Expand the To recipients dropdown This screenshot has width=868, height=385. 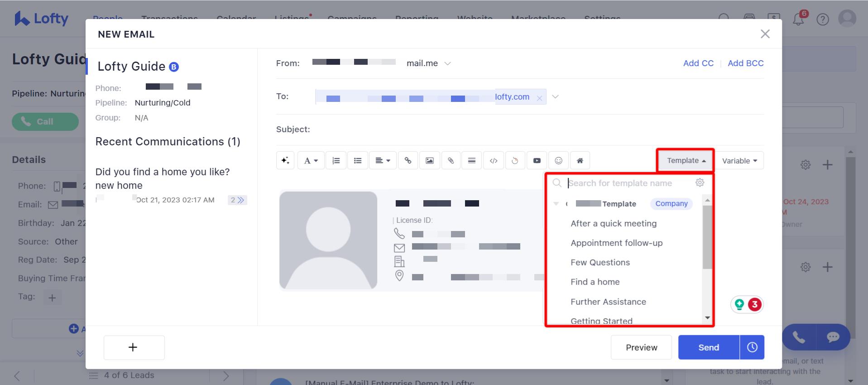555,96
